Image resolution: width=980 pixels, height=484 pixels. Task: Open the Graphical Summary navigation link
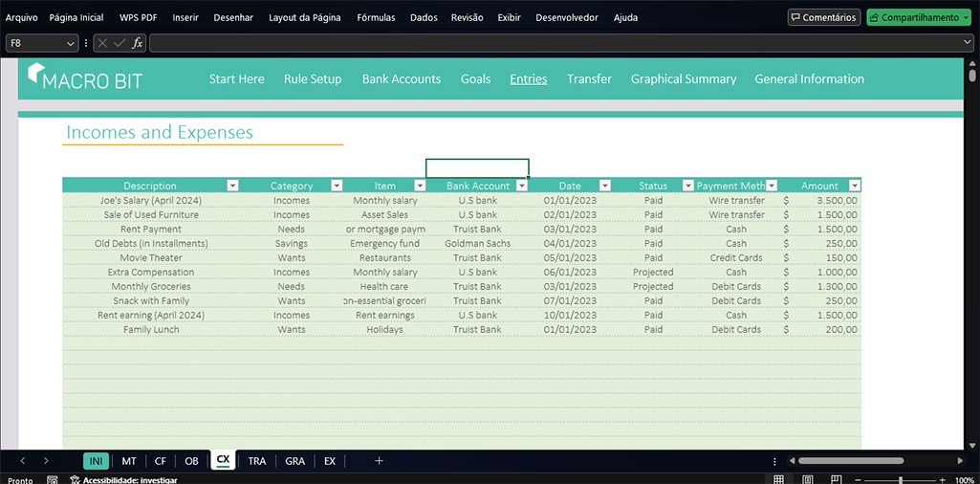683,79
